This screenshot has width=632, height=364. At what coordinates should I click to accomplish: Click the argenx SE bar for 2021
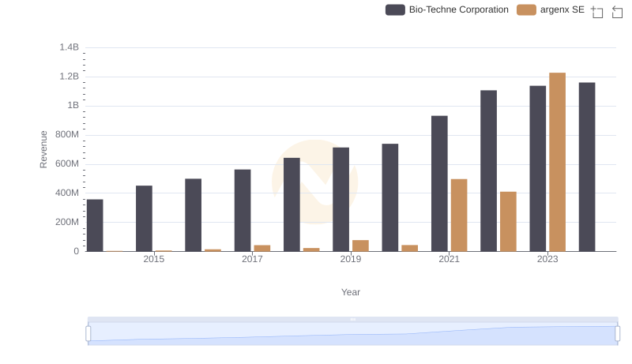[459, 215]
